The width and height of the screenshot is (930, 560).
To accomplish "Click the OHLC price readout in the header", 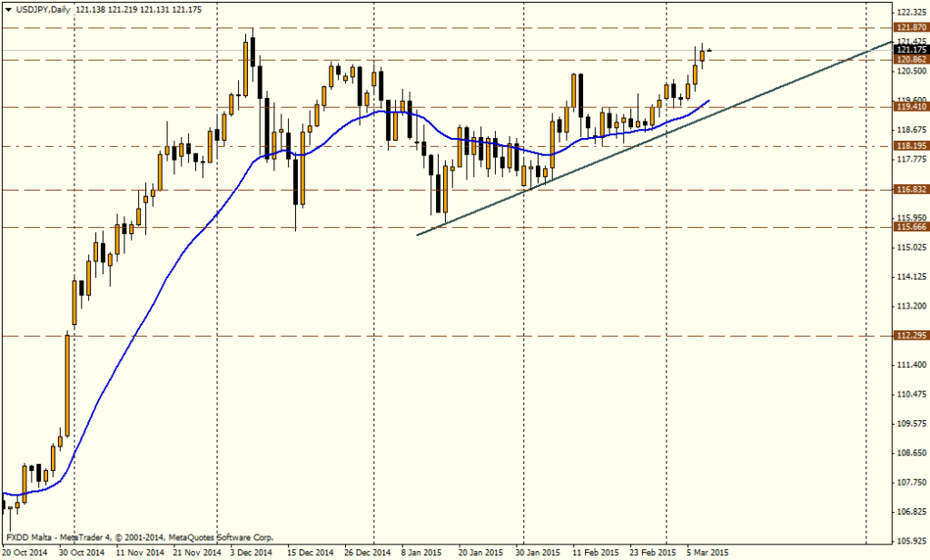I will 139,8.
